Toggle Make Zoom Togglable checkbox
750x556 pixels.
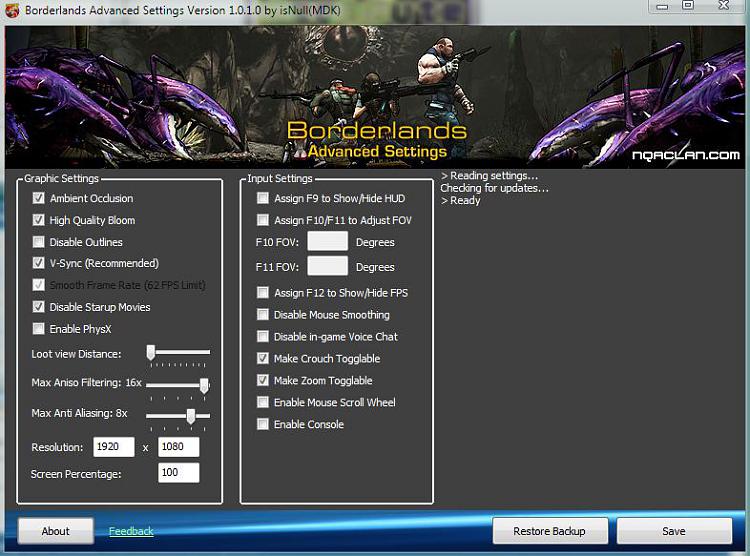click(263, 380)
